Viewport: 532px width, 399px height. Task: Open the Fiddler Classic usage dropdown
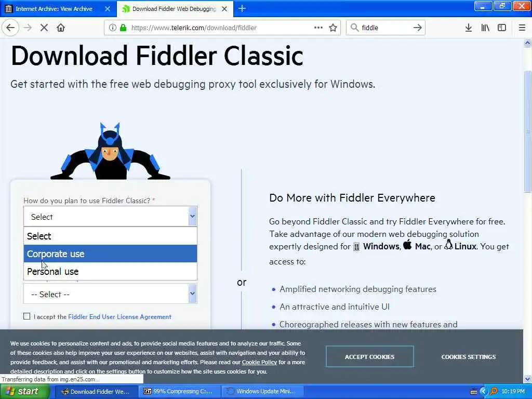tap(110, 217)
